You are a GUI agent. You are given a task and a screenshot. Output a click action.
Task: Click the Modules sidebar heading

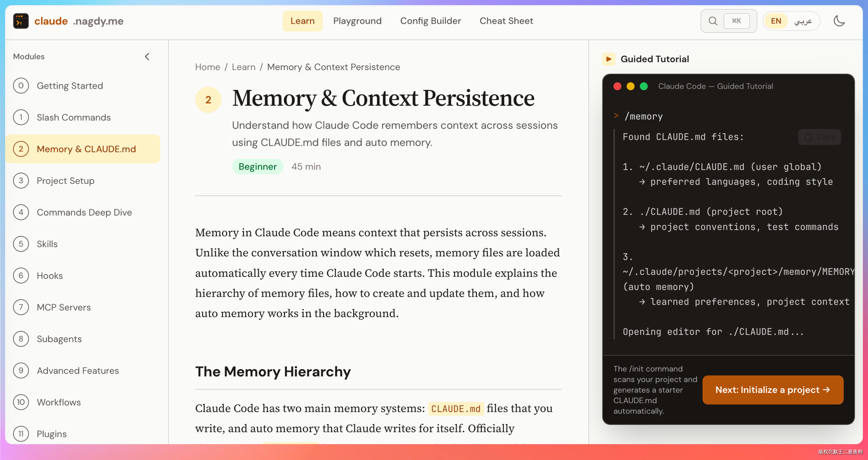pos(29,57)
